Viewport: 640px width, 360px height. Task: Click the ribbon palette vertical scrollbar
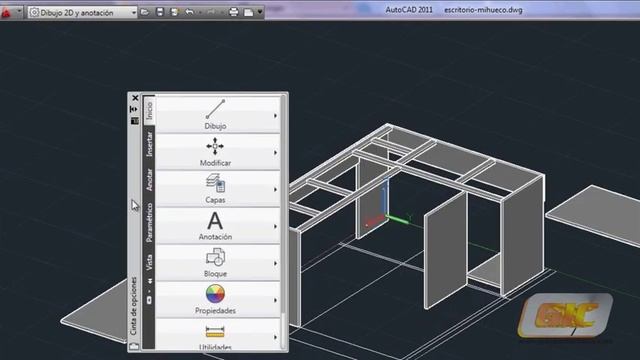pos(284,222)
